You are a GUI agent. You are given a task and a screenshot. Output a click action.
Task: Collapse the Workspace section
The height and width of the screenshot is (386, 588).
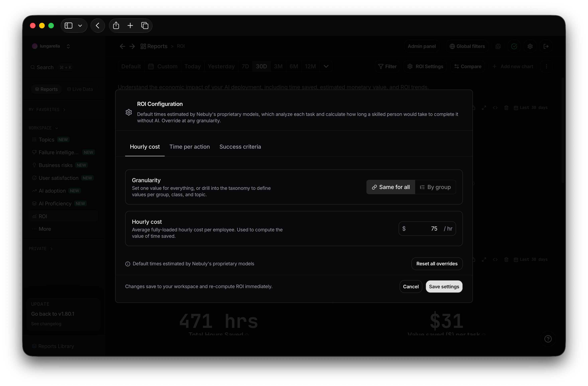tap(44, 128)
